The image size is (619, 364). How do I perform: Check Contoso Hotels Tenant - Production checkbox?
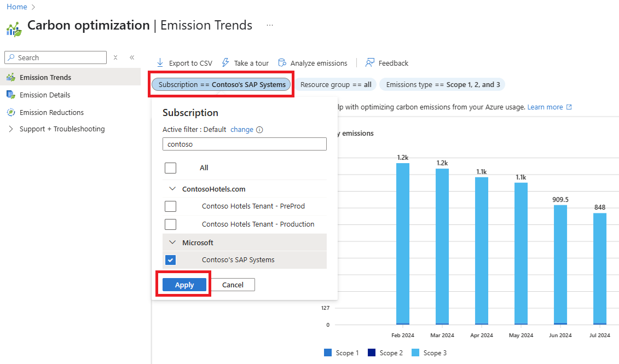171,224
